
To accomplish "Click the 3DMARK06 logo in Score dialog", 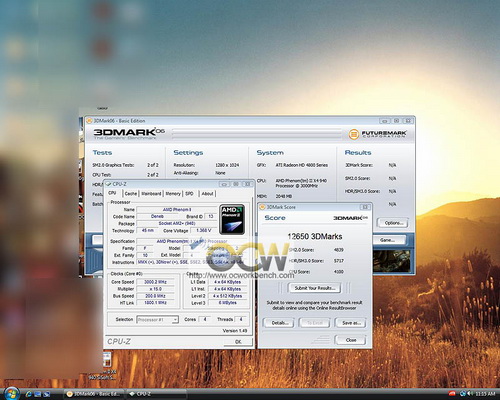I will tap(350, 218).
